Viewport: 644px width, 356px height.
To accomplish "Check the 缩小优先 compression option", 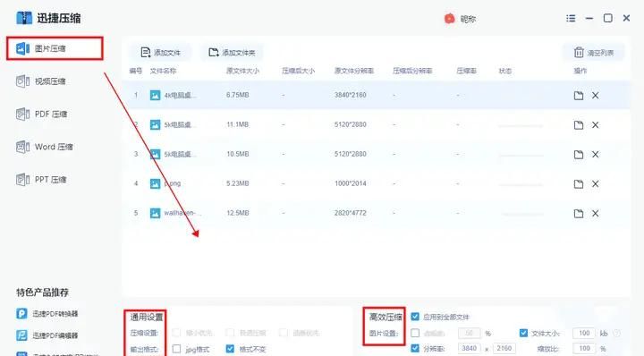I will pyautogui.click(x=176, y=333).
